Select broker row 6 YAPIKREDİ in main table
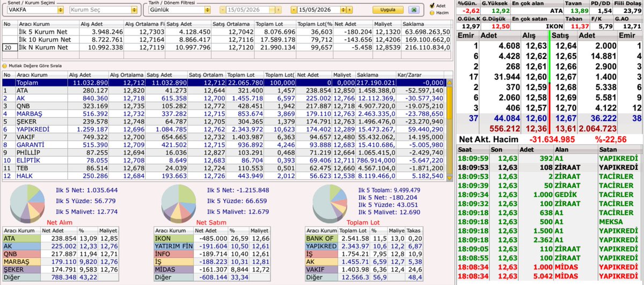 [223, 129]
